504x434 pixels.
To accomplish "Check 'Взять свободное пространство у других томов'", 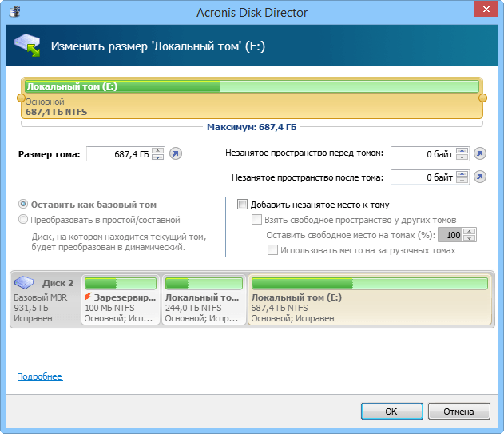I will (256, 220).
